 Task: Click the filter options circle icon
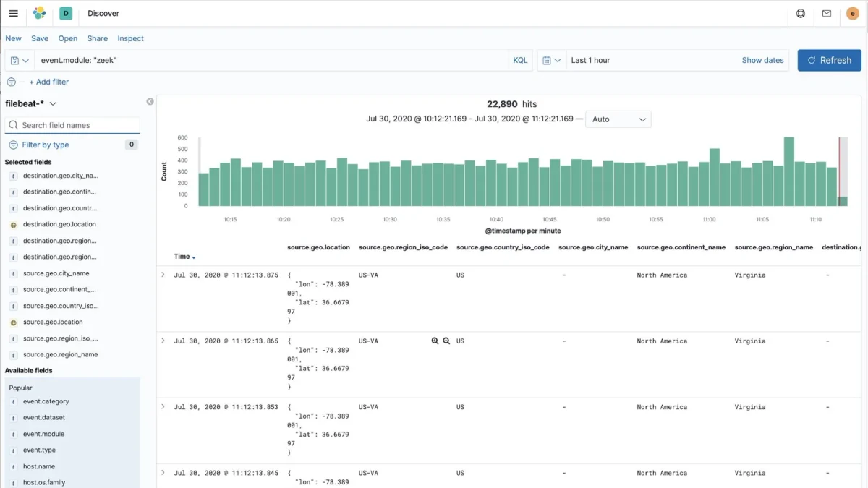click(x=11, y=82)
